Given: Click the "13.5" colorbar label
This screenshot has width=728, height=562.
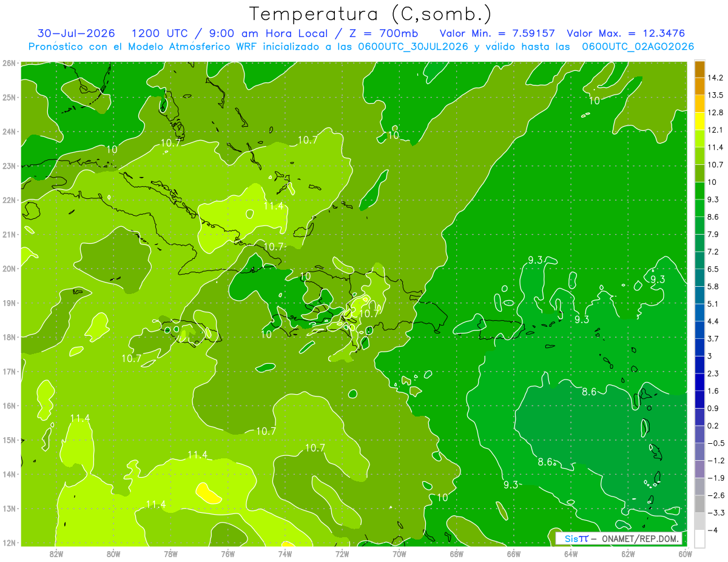Looking at the screenshot, I should click(716, 95).
